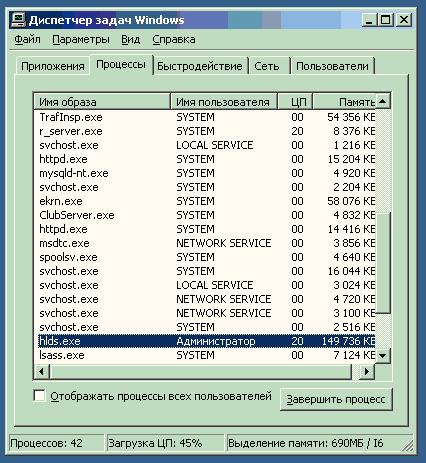This screenshot has height=463, width=426.
Task: Sort by Имя пользователя column header
Action: click(x=224, y=102)
